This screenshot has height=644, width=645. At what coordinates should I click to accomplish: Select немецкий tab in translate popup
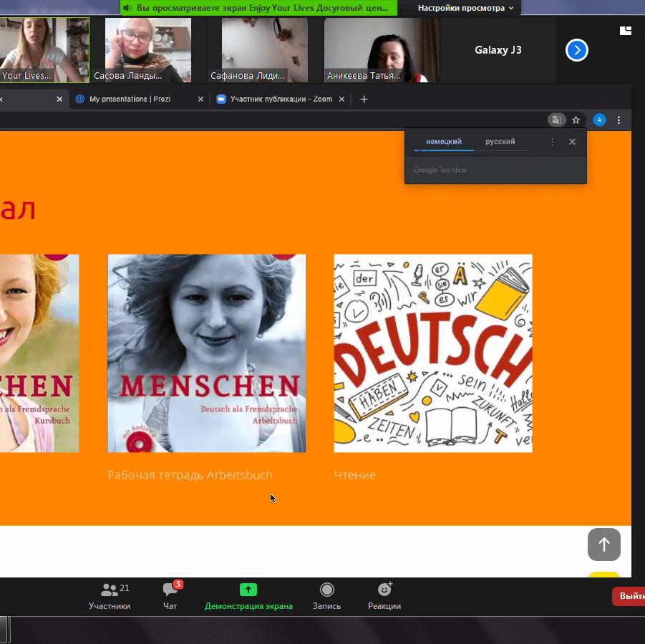tap(444, 142)
